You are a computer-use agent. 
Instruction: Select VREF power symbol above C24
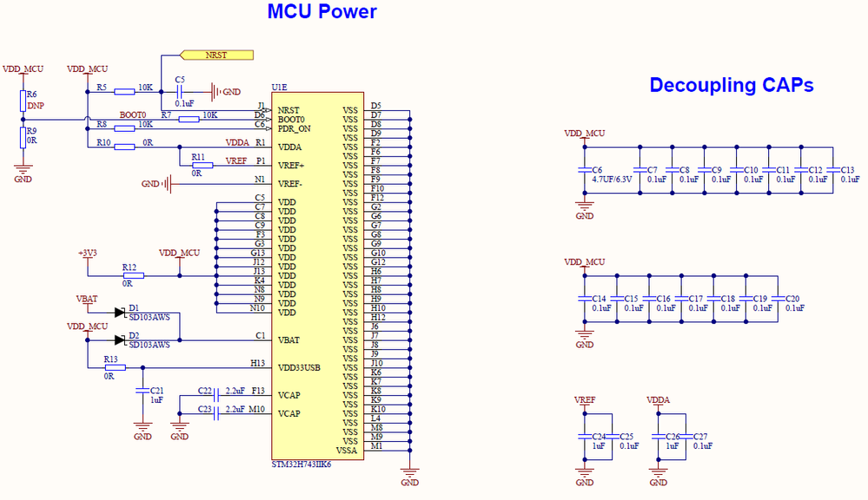tap(585, 404)
